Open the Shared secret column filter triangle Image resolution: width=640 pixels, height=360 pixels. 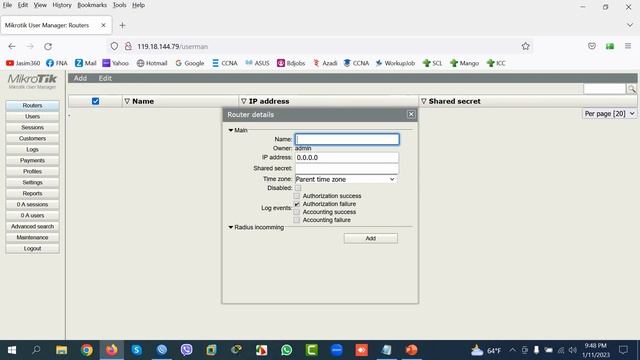424,101
